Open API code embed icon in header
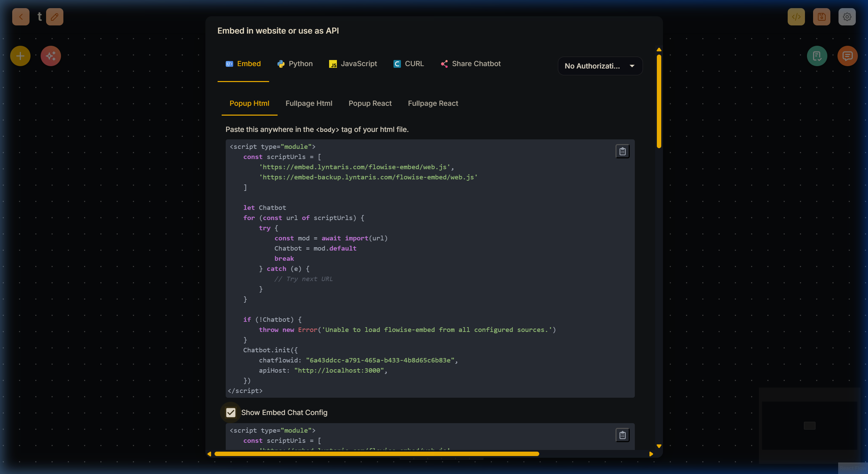This screenshot has width=868, height=474. pyautogui.click(x=796, y=17)
